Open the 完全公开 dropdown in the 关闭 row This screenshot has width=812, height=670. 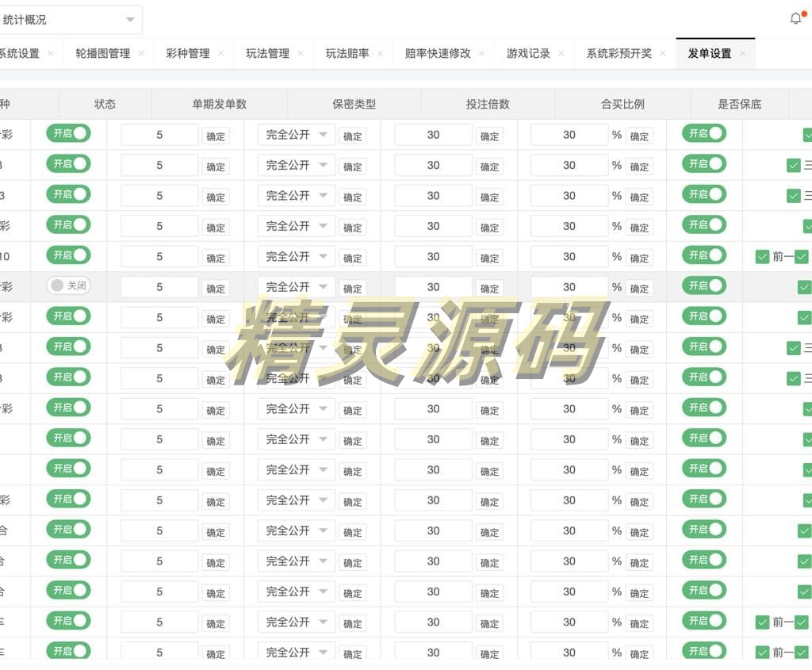tap(297, 287)
